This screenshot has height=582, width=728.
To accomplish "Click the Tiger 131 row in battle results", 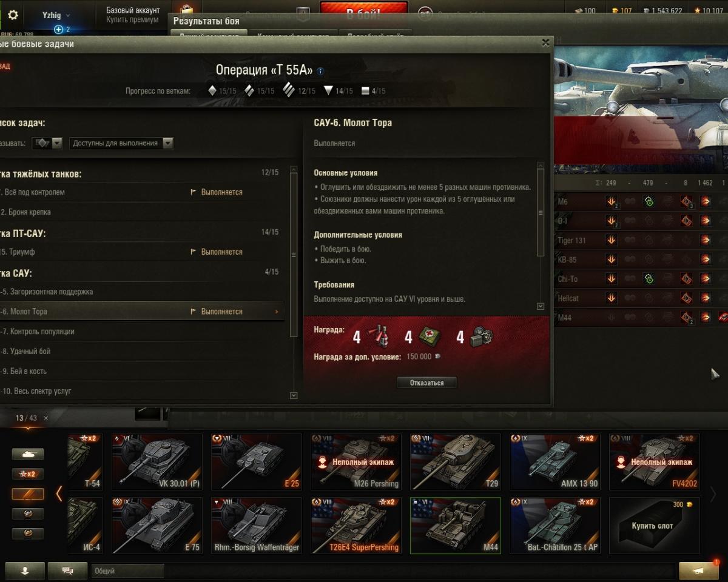I will (641, 241).
